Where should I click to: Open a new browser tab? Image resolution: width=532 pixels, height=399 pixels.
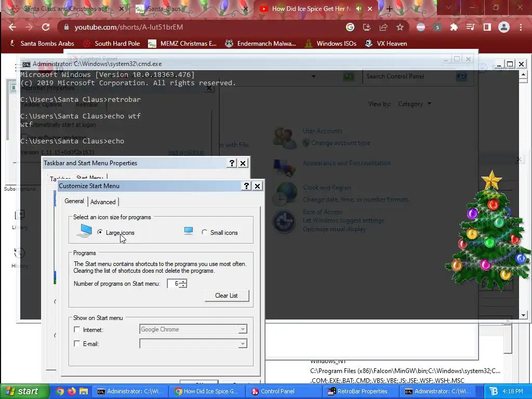(390, 9)
